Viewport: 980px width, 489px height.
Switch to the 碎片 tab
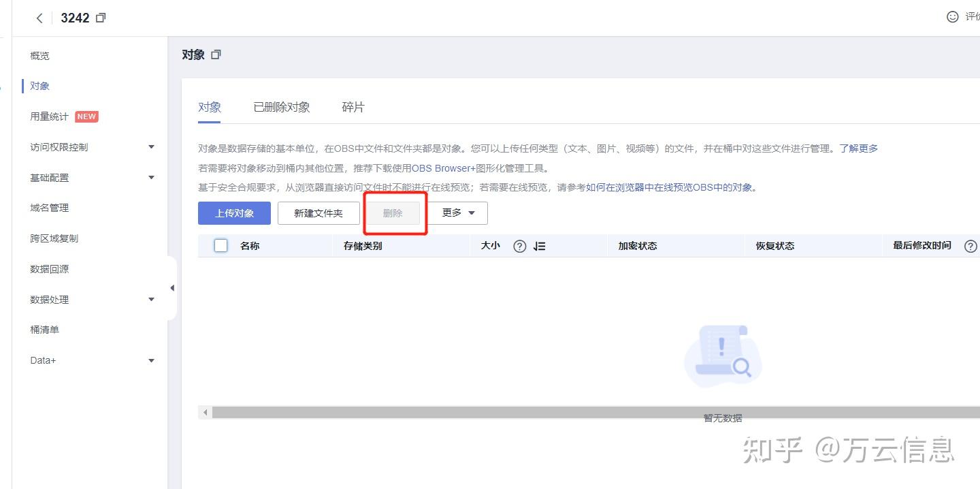[353, 106]
